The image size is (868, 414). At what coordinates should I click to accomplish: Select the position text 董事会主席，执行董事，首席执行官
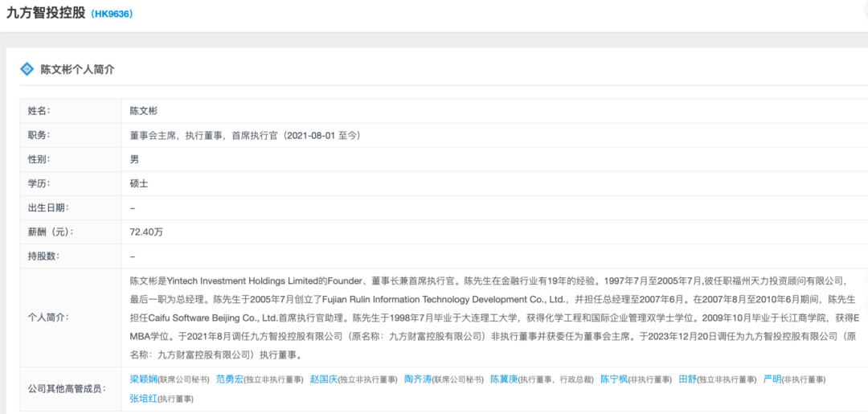coord(203,135)
